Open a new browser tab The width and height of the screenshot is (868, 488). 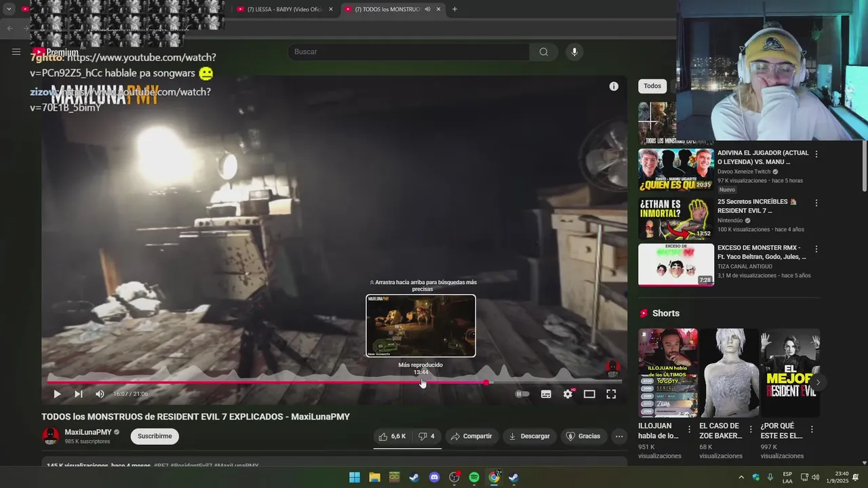point(454,9)
